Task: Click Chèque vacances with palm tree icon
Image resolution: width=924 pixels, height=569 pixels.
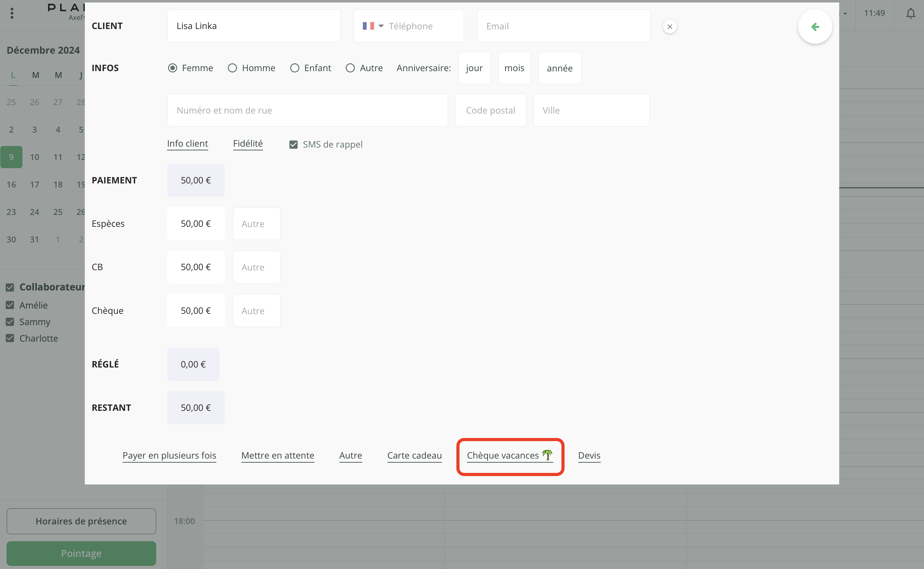Action: click(510, 455)
